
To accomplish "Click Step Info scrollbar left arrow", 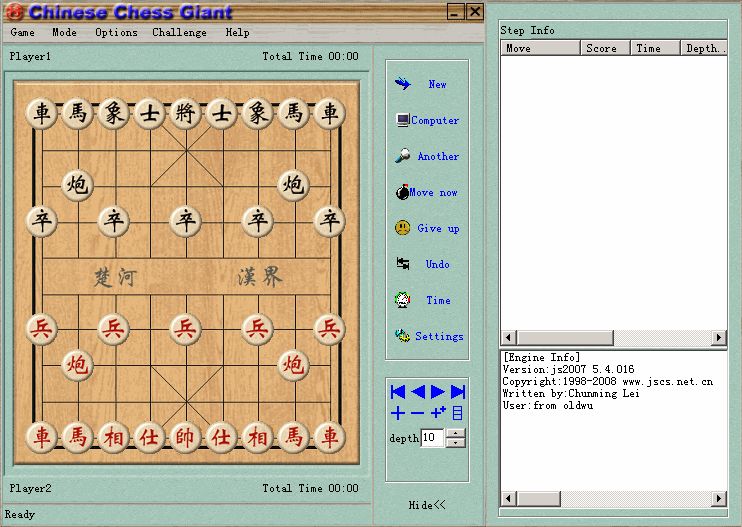I will point(509,337).
